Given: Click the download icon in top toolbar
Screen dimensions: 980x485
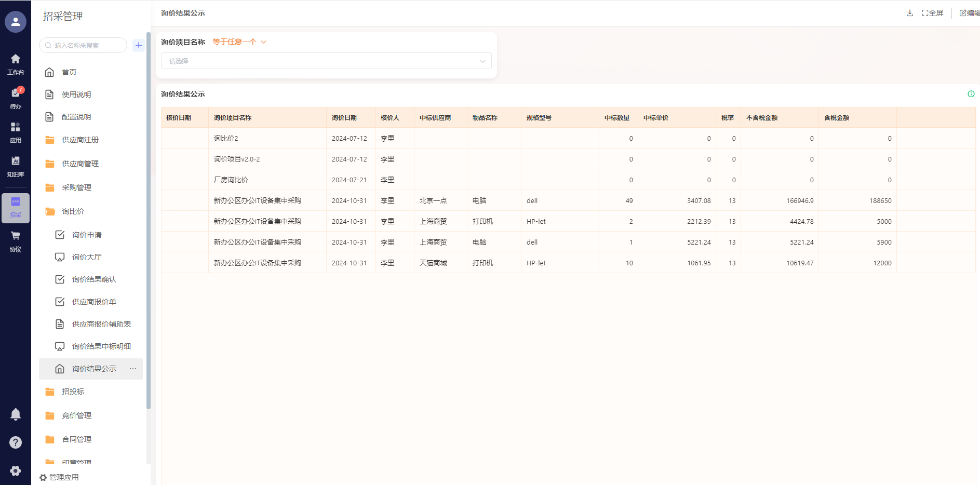Looking at the screenshot, I should tap(909, 13).
